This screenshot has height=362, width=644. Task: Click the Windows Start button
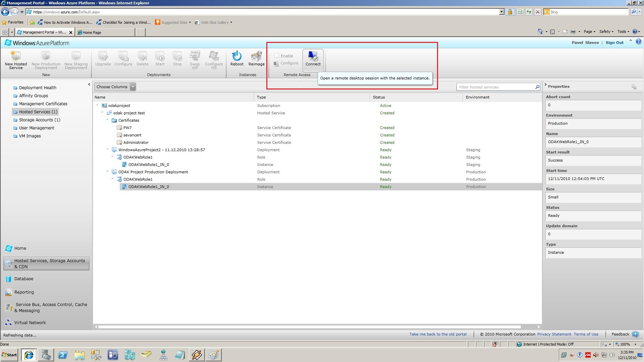(9, 355)
